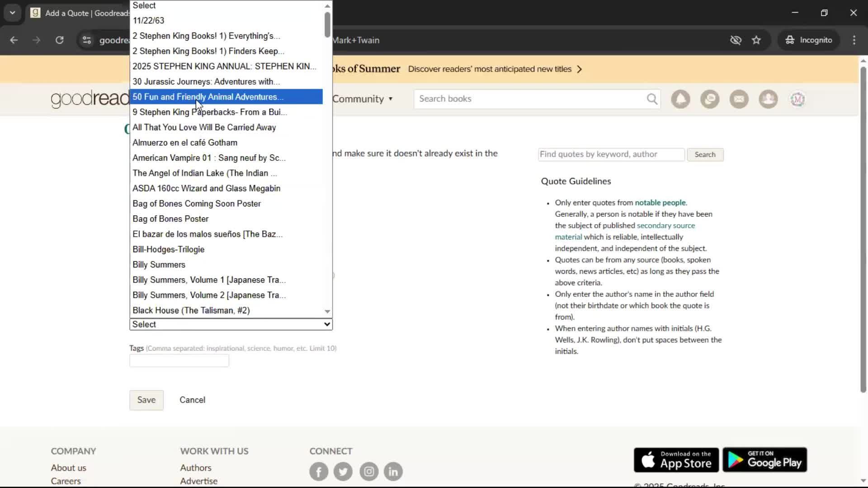Go back to the previous page

coord(14,40)
